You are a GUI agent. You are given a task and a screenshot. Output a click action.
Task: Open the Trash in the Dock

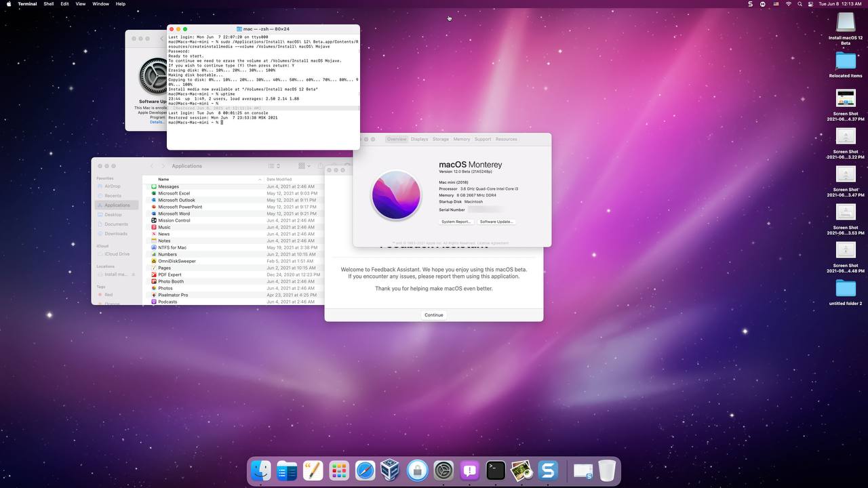607,470
